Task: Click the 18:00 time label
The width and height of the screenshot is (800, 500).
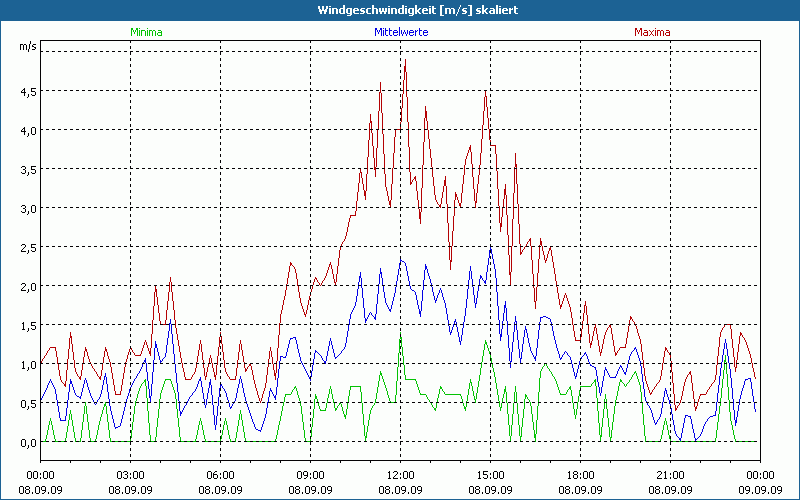Action: coord(581,476)
